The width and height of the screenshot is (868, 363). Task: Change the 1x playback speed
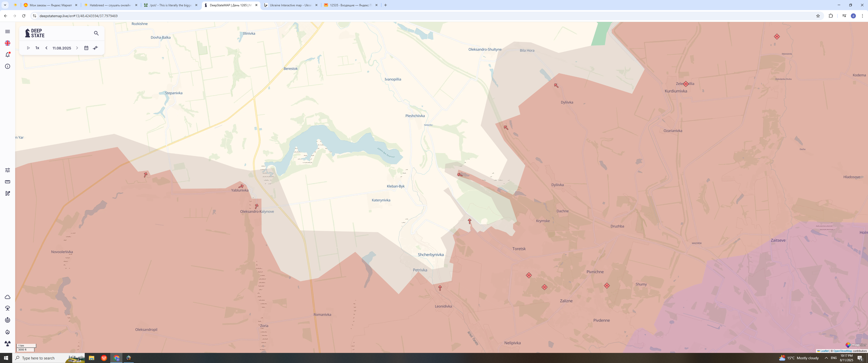tap(37, 48)
